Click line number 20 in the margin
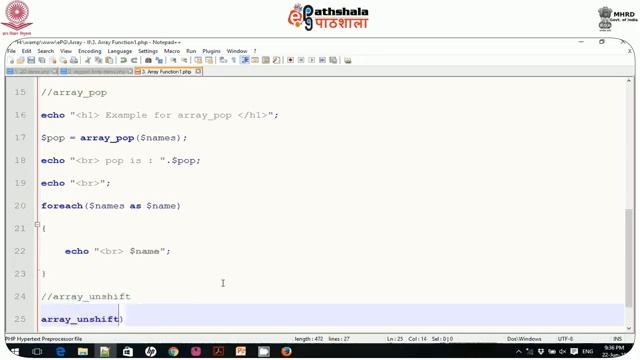 click(x=20, y=206)
